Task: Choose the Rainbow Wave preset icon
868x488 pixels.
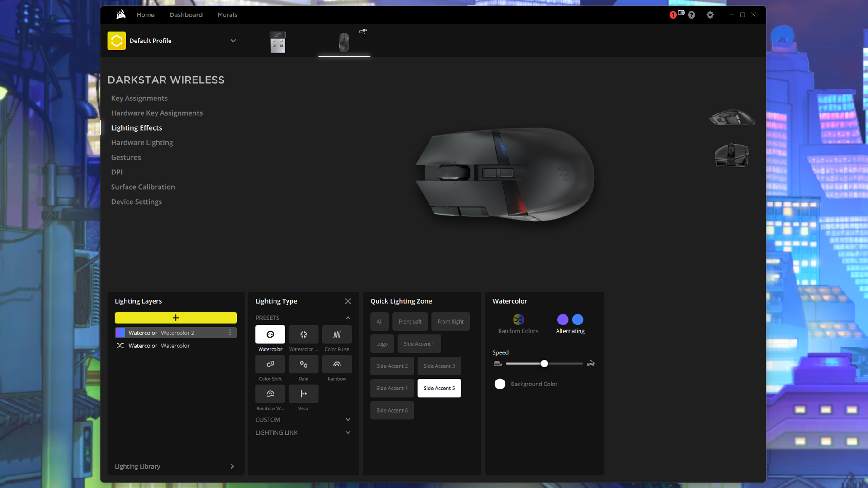Action: [270, 394]
